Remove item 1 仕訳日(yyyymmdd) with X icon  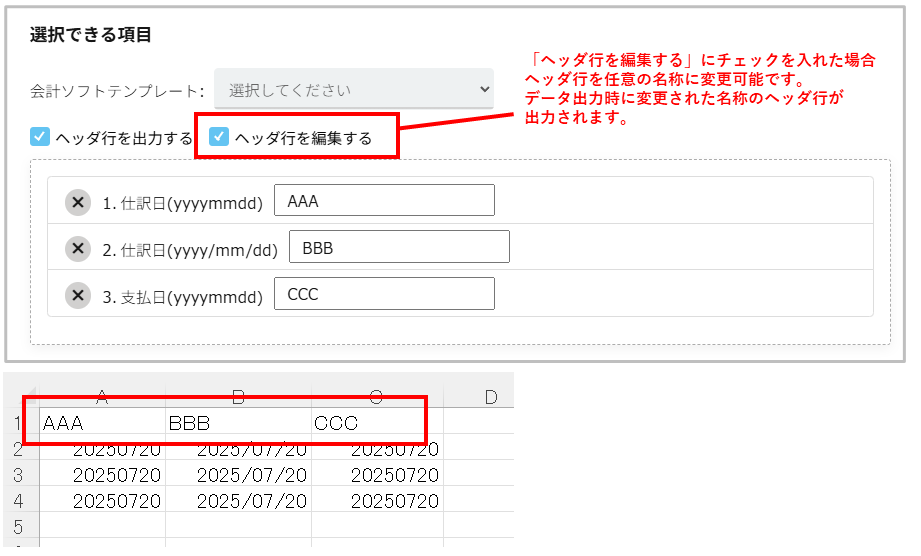pos(78,203)
